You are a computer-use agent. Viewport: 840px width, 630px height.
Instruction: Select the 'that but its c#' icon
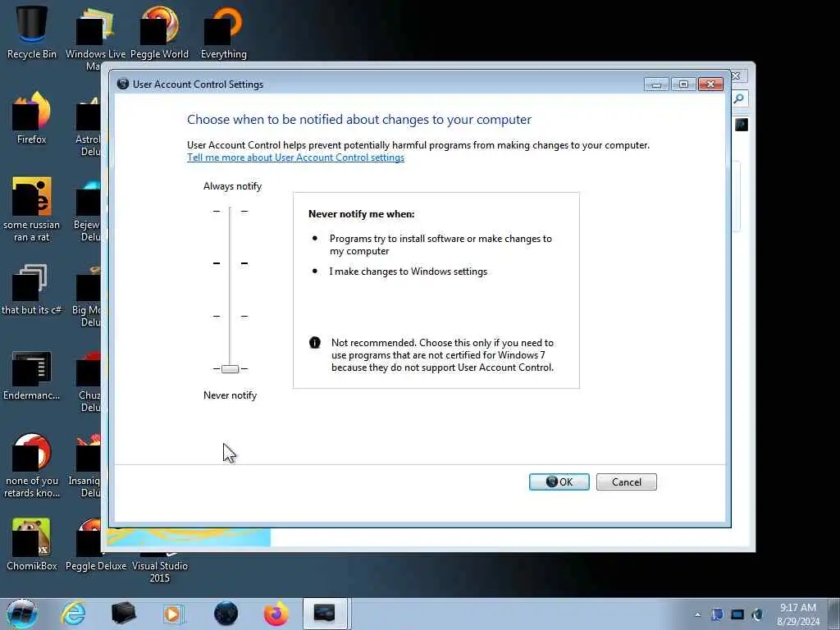[x=32, y=290]
